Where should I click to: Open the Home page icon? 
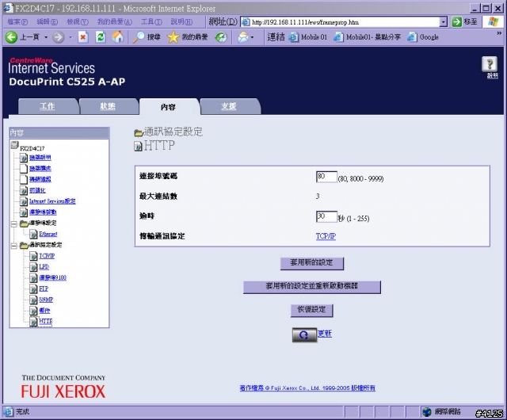(x=118, y=37)
